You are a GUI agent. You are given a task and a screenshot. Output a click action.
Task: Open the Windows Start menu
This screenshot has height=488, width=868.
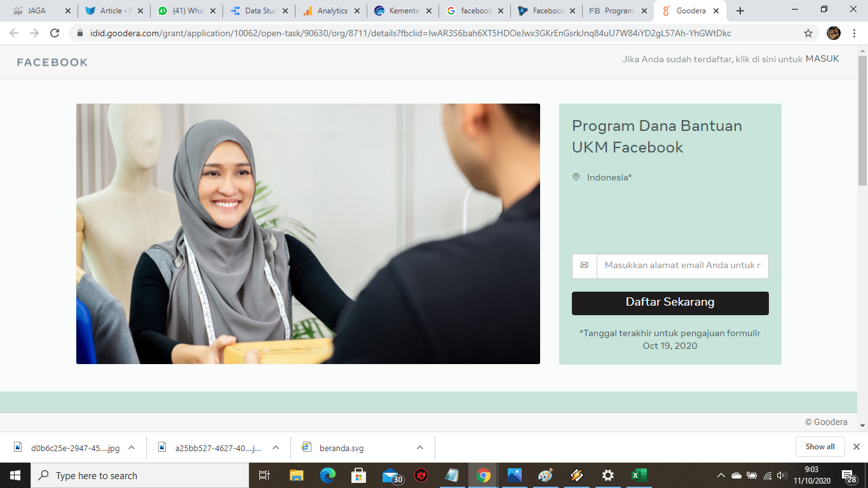point(15,475)
